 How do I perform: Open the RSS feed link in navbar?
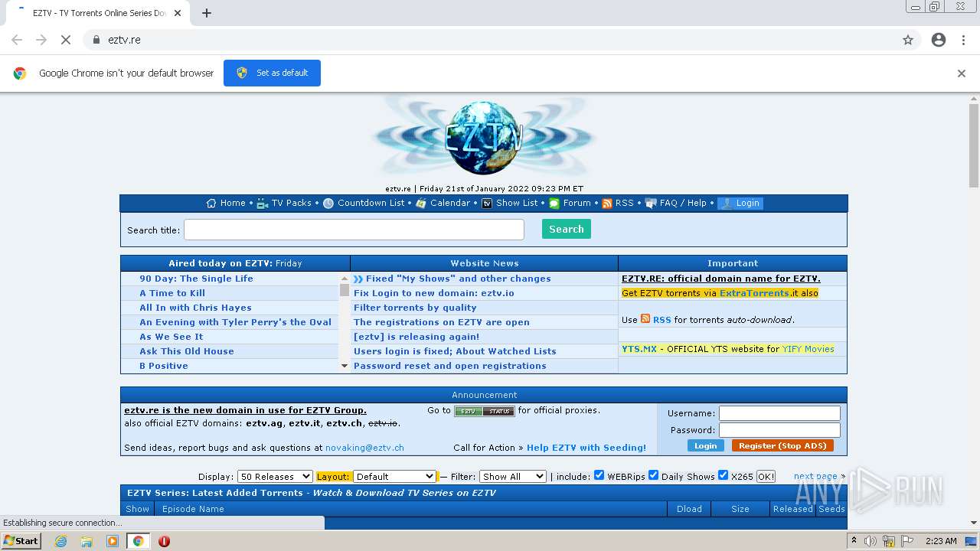pyautogui.click(x=625, y=204)
